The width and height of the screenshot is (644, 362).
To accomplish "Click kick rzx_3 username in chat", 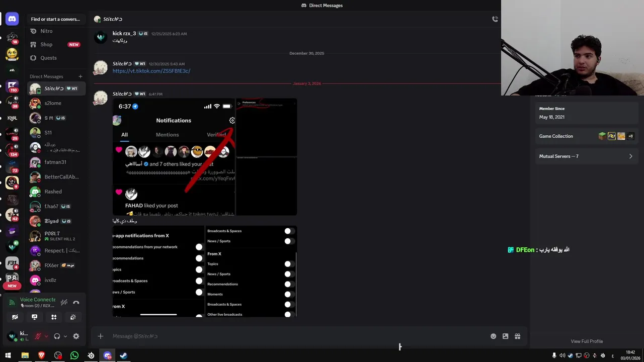I will pyautogui.click(x=124, y=34).
